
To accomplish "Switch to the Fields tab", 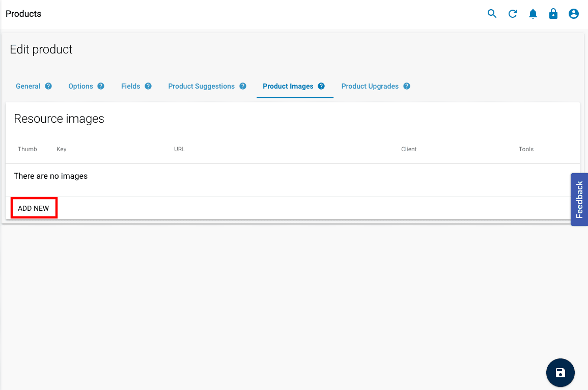I will coord(130,86).
